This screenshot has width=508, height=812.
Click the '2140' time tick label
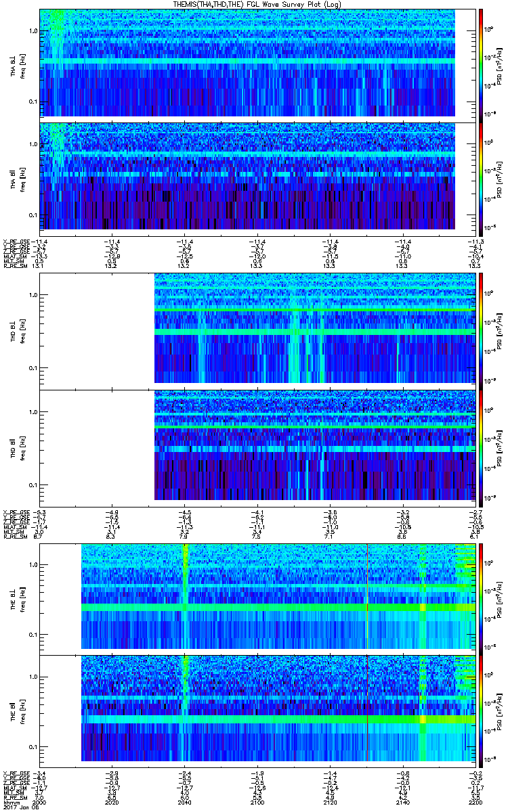coord(402,803)
